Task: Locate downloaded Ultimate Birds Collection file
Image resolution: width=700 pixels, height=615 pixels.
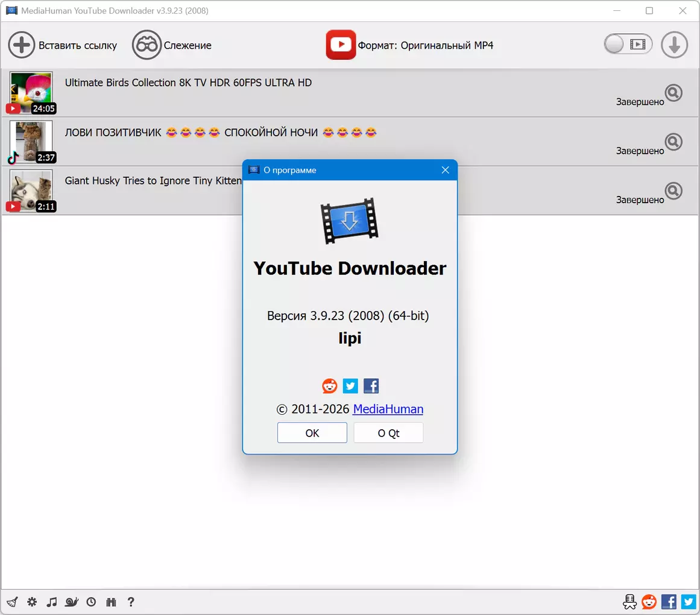Action: (673, 93)
